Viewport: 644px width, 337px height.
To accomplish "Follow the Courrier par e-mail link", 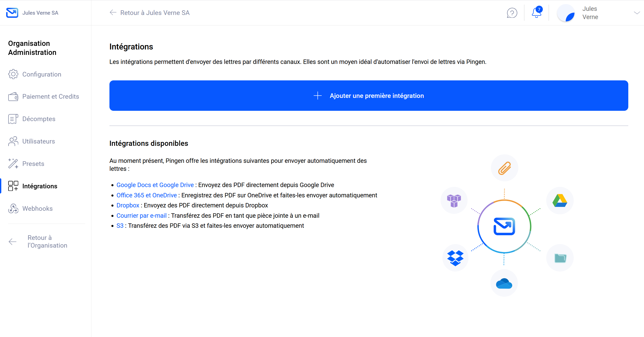I will click(141, 216).
